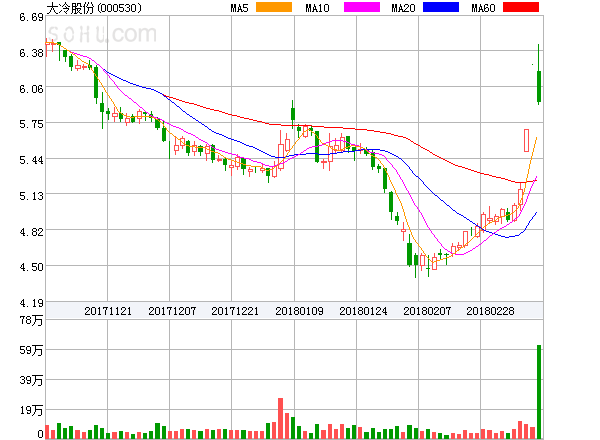The width and height of the screenshot is (600, 440).
Task: Click the MA10 legend label
Action: [317, 8]
